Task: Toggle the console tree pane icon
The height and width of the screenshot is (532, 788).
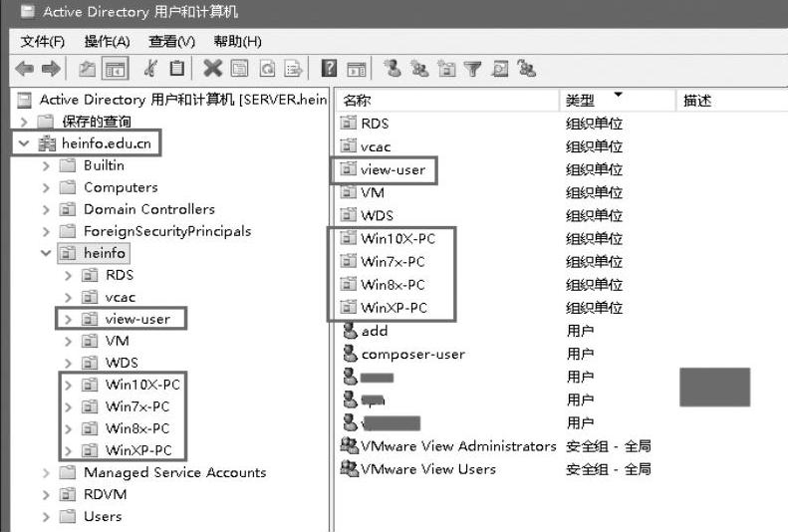Action: click(x=116, y=69)
